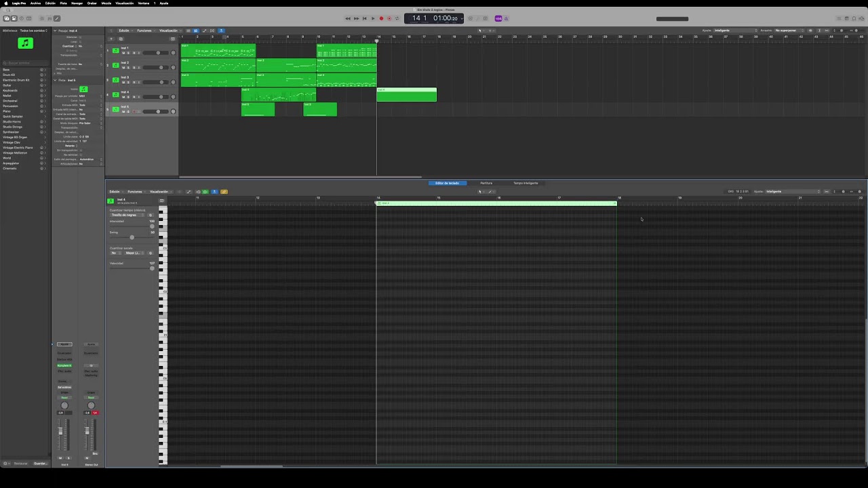The height and width of the screenshot is (488, 868).
Task: Adjust the Velocidad slider in the piano roll
Action: [x=132, y=268]
